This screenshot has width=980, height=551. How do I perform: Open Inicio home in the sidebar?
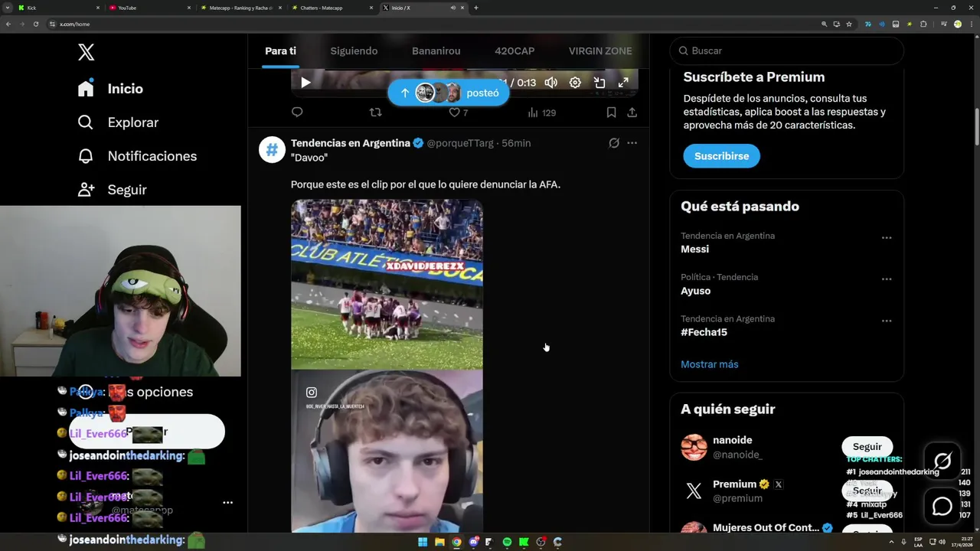click(x=110, y=89)
